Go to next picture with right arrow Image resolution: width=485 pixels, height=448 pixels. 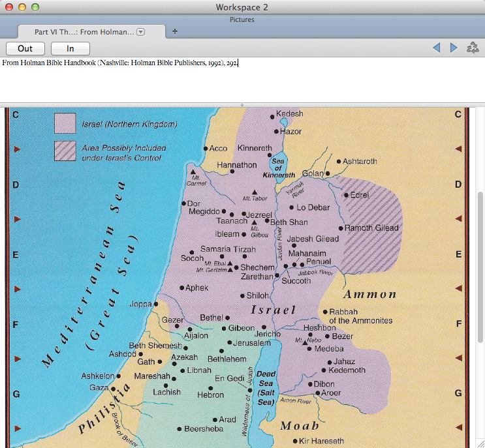tap(454, 48)
